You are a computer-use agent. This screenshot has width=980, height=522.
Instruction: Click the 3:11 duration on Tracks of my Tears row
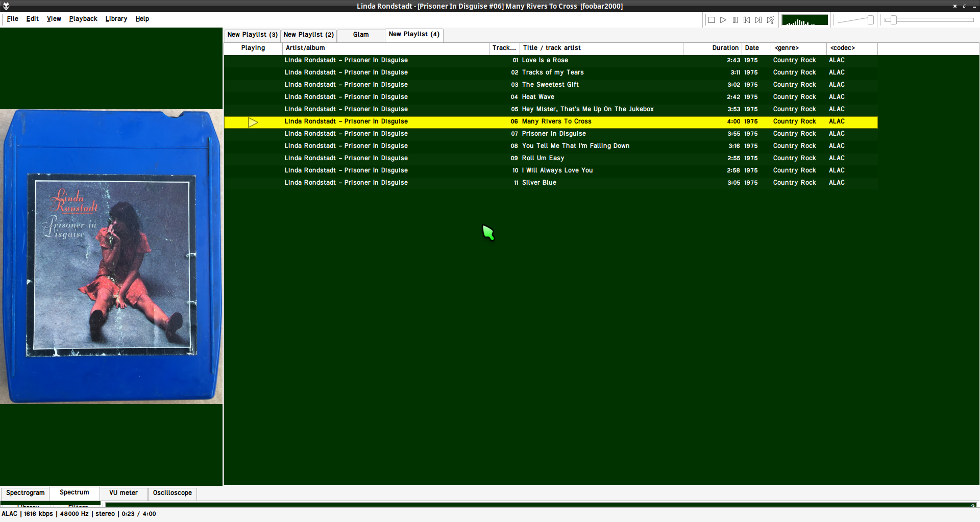735,72
